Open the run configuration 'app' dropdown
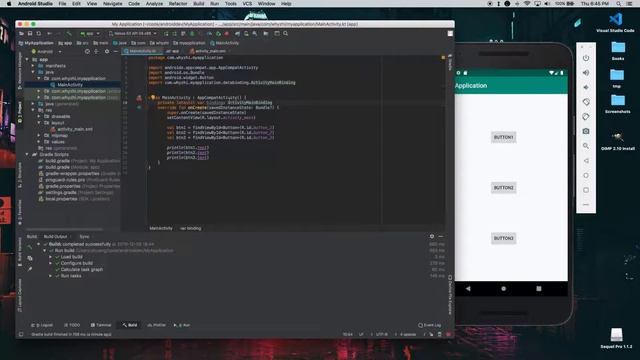Screen dimensions: 640x360 (90, 33)
